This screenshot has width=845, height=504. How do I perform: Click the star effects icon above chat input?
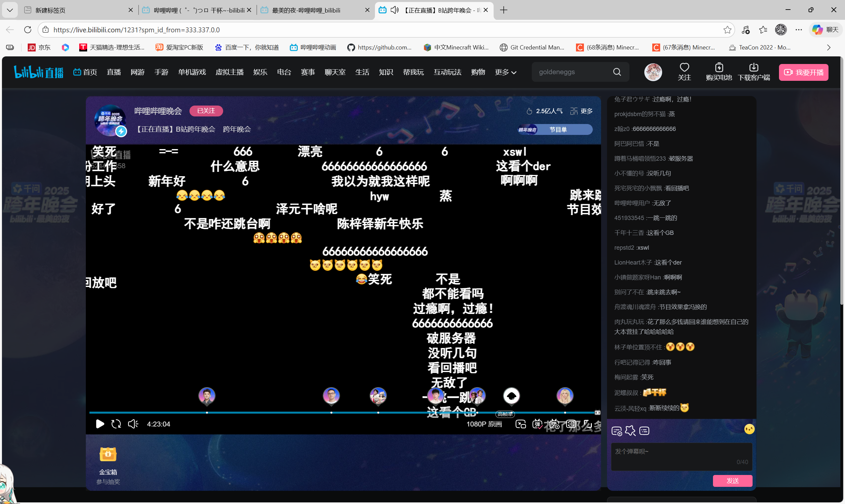pyautogui.click(x=630, y=430)
